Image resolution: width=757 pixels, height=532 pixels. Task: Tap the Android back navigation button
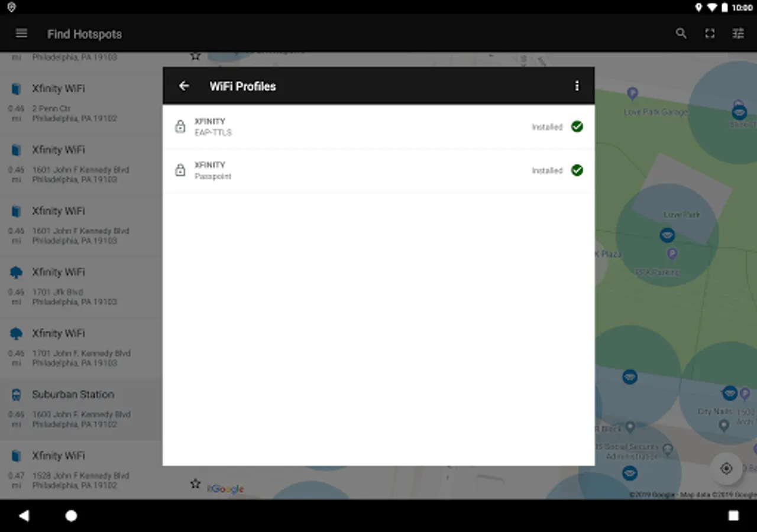coord(24,515)
